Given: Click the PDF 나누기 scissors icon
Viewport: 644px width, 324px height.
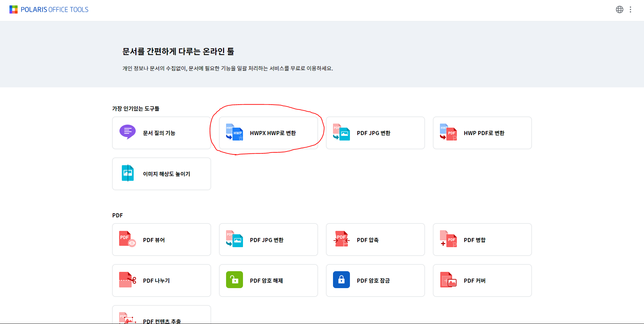Looking at the screenshot, I should [128, 280].
